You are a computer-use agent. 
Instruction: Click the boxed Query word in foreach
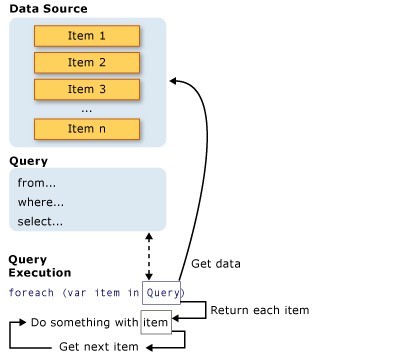coord(162,293)
